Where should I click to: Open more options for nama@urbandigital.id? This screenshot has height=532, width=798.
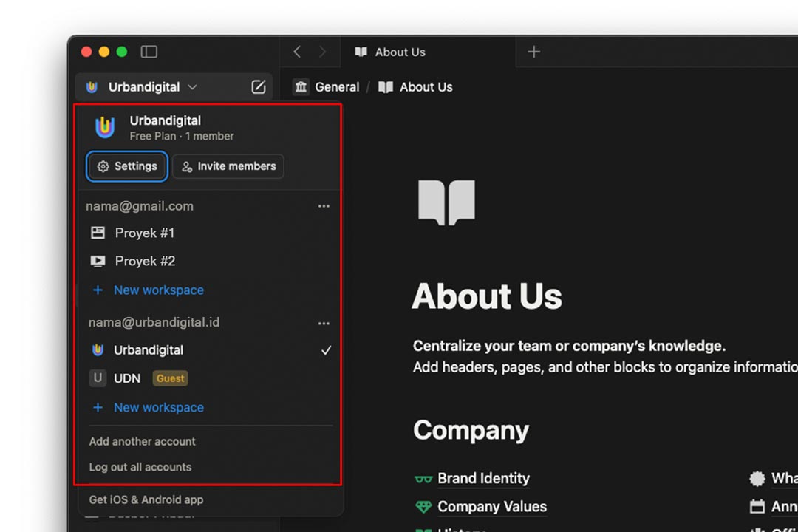click(324, 324)
